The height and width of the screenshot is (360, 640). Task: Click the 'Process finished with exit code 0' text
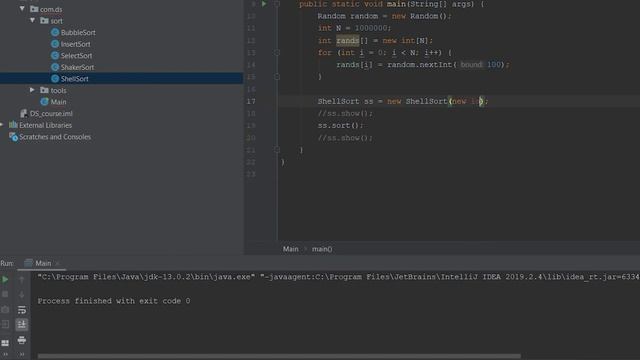coord(114,301)
